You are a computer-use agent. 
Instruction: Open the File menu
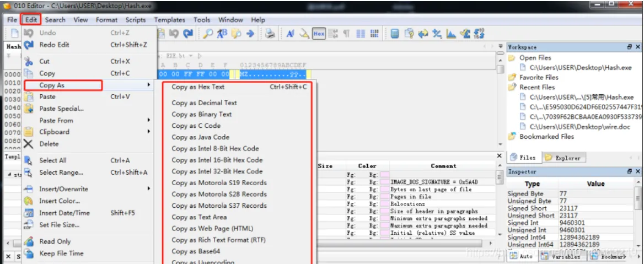click(12, 20)
